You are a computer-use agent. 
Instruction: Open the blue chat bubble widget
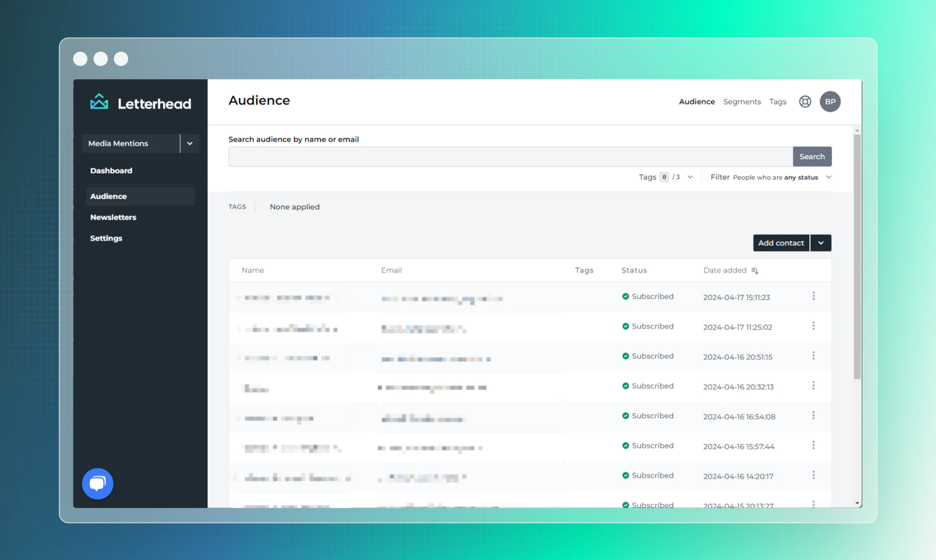click(x=97, y=483)
